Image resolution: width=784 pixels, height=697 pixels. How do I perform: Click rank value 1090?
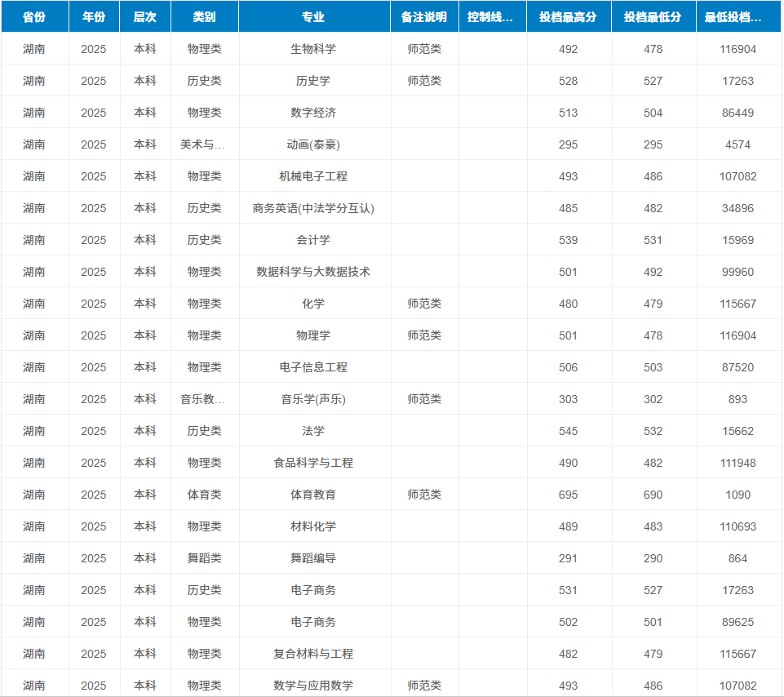pyautogui.click(x=738, y=495)
